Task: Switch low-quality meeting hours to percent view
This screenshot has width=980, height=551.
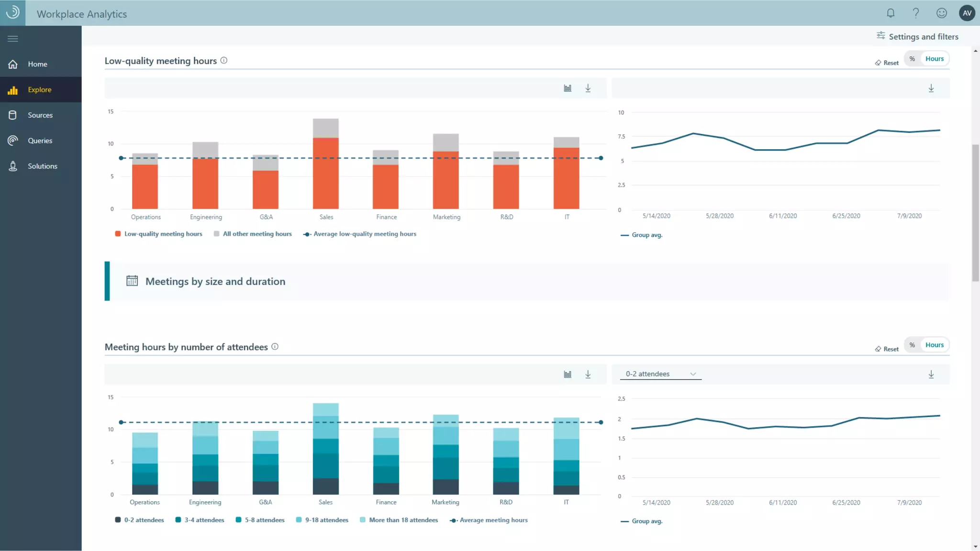Action: 912,59
